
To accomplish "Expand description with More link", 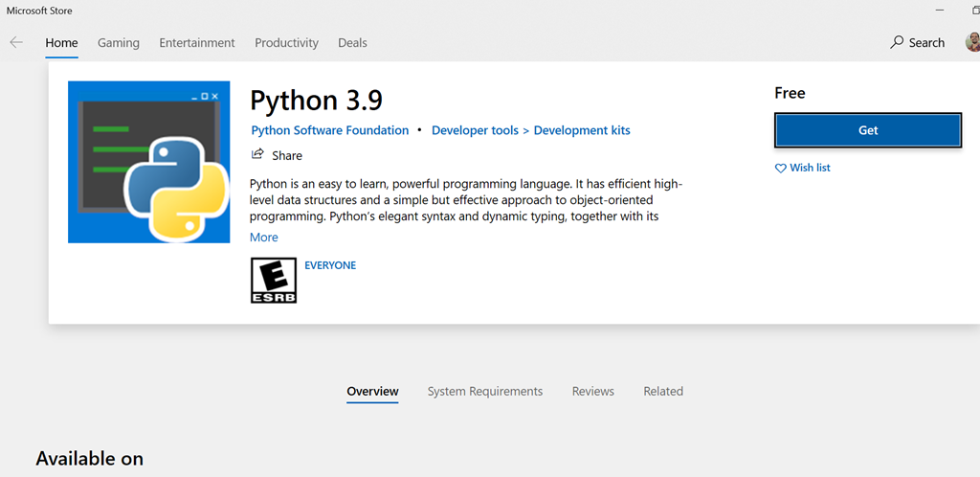I will [264, 238].
